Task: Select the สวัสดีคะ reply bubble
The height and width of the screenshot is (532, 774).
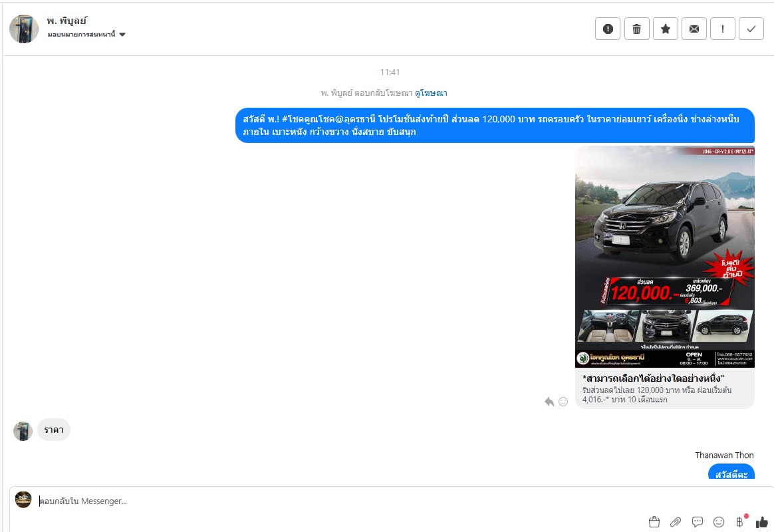Action: point(731,471)
